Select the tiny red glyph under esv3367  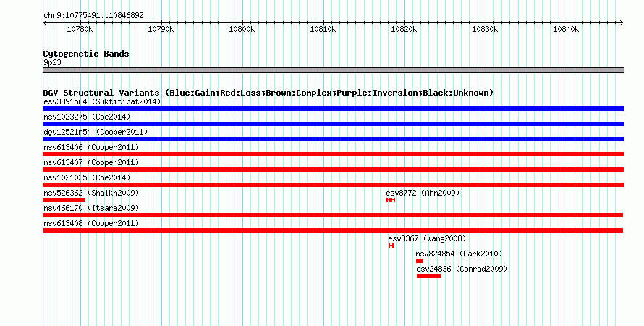click(x=391, y=246)
